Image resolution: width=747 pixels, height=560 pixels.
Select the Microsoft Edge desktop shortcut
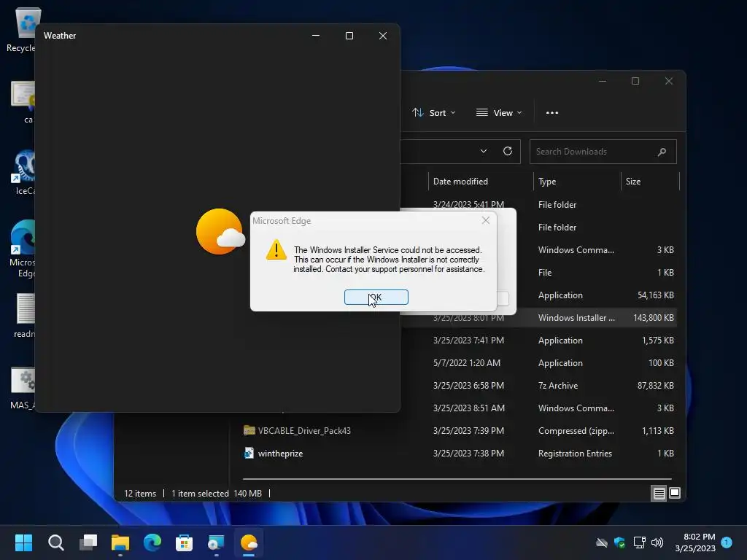click(x=22, y=249)
